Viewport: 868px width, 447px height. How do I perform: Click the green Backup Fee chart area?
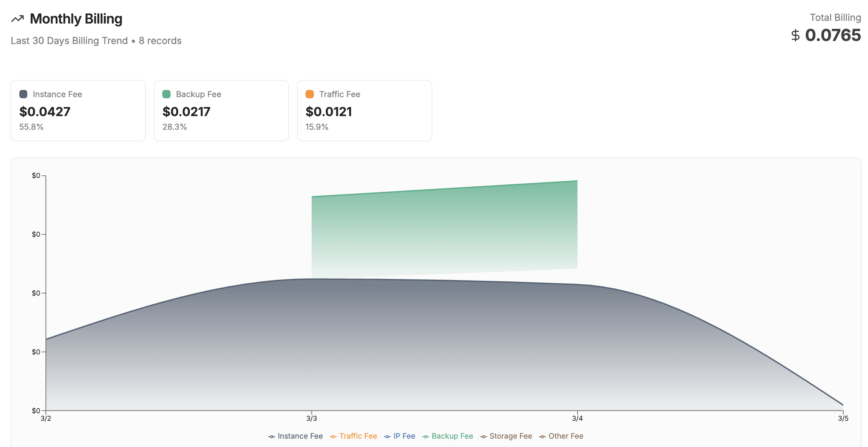pyautogui.click(x=444, y=228)
